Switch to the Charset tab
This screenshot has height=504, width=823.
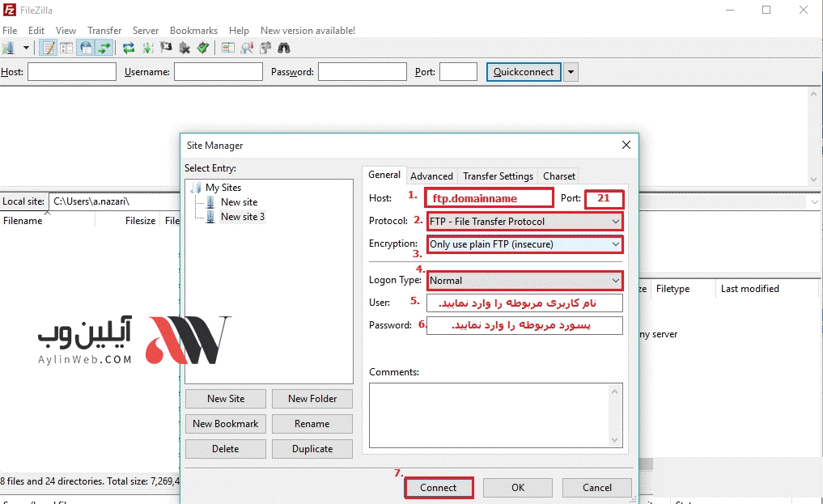click(559, 176)
